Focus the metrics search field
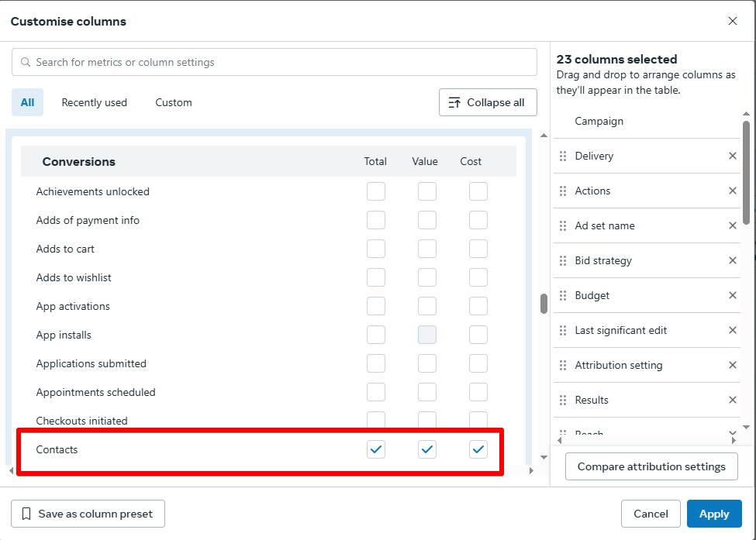The image size is (756, 540). pyautogui.click(x=274, y=62)
